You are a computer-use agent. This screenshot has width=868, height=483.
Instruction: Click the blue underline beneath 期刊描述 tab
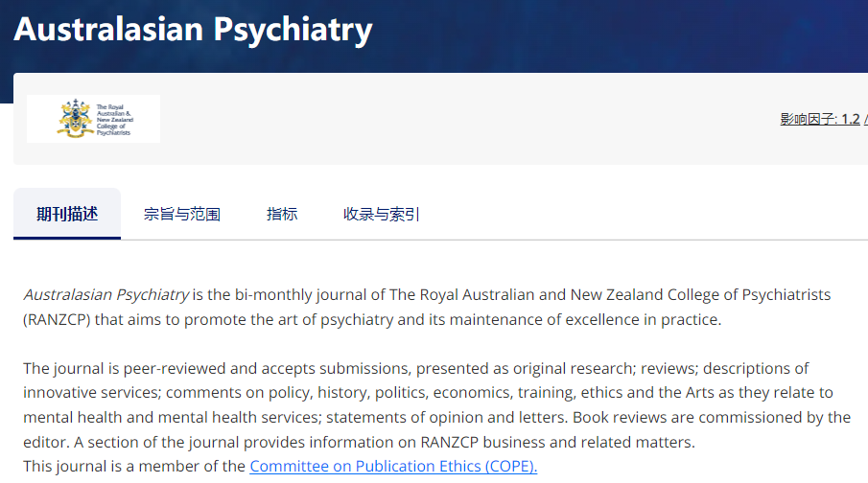[x=67, y=238]
